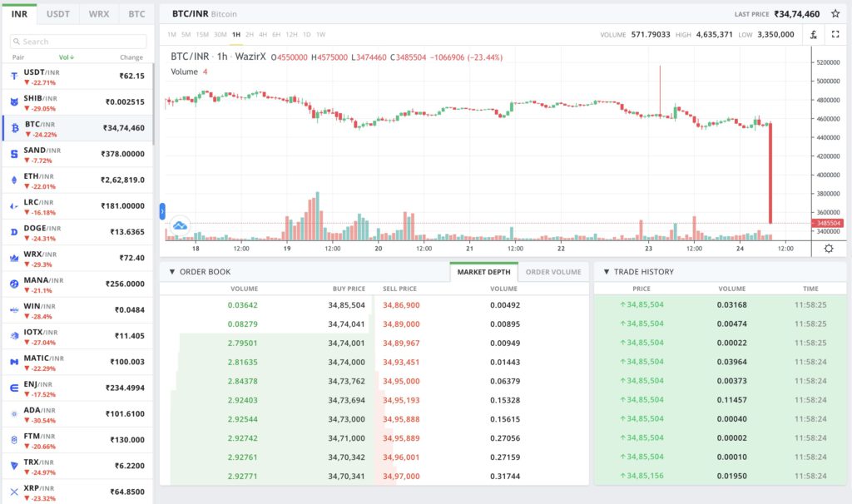Select the DOGE coin icon
852x504 pixels.
pyautogui.click(x=14, y=232)
